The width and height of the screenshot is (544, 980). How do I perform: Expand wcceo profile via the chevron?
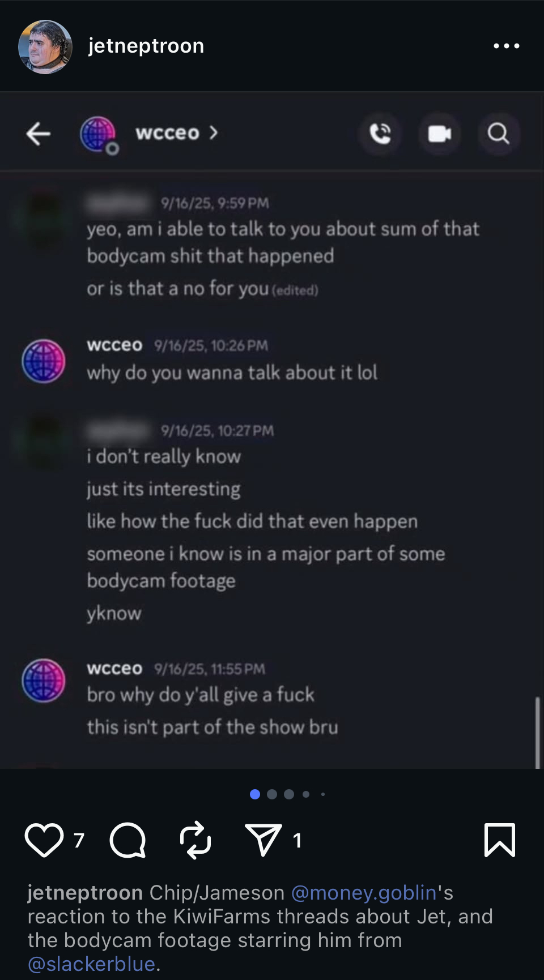[214, 132]
